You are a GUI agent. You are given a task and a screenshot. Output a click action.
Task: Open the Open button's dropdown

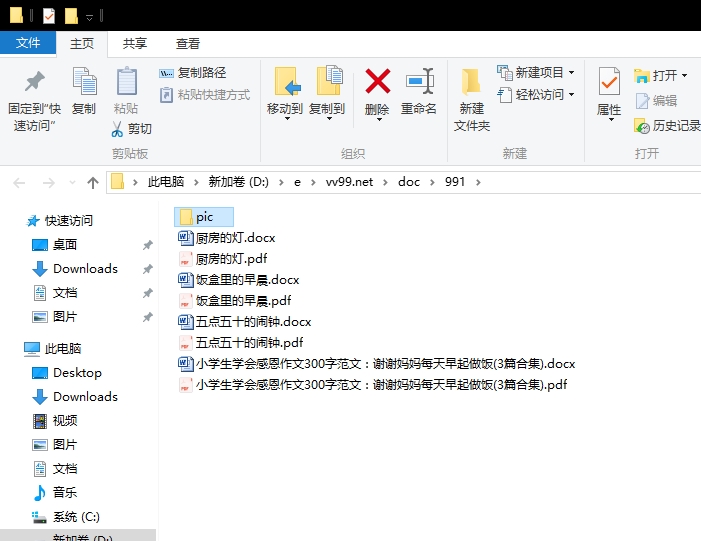coord(684,76)
